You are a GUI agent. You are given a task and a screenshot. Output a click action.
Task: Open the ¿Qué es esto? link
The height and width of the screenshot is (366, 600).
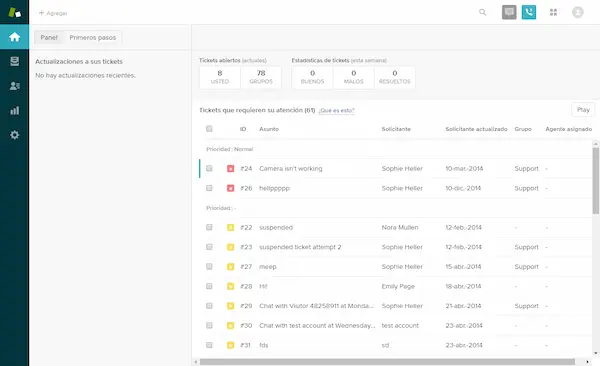336,111
